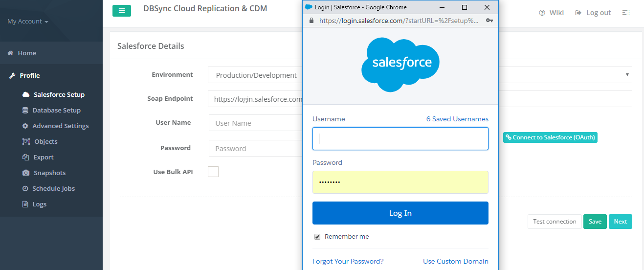Select Logs in the sidebar
644x270 pixels.
click(x=39, y=204)
